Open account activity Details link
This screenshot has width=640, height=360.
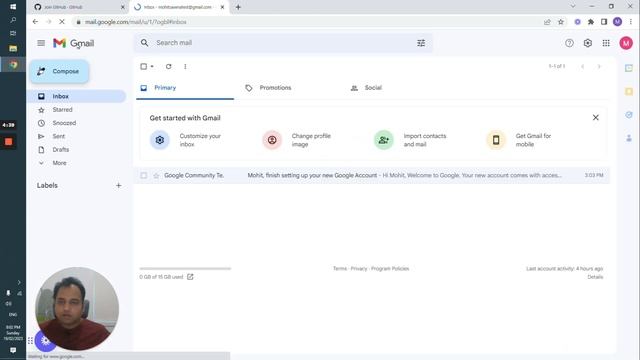(595, 277)
